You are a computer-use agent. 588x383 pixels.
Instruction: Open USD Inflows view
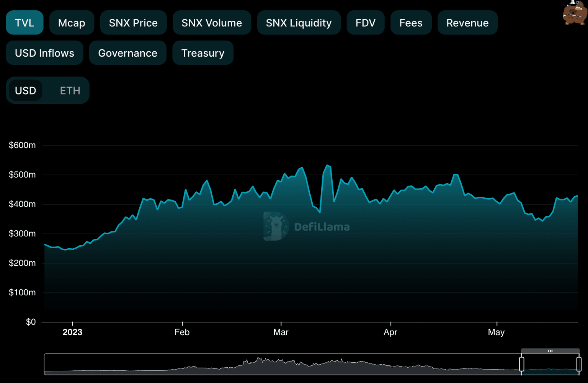(44, 53)
